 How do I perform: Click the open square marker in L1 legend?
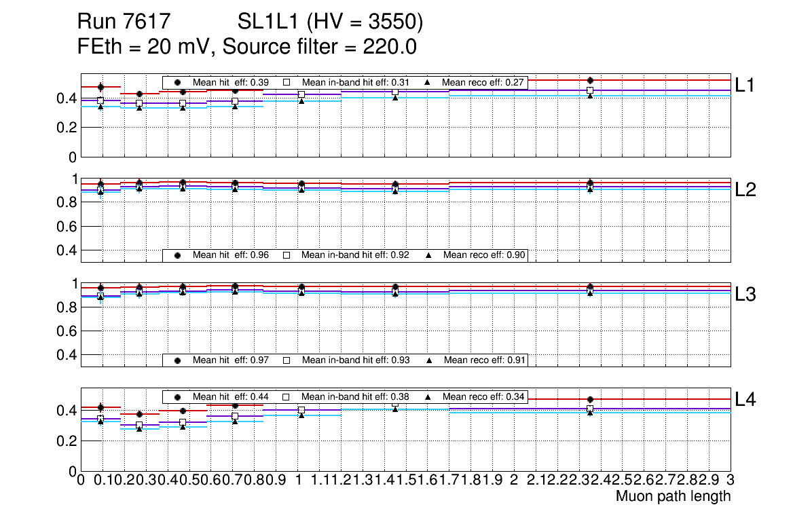[x=287, y=83]
